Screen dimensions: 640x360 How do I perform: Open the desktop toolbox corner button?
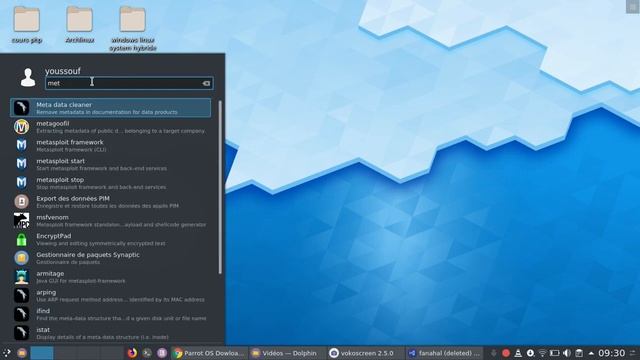point(633,7)
